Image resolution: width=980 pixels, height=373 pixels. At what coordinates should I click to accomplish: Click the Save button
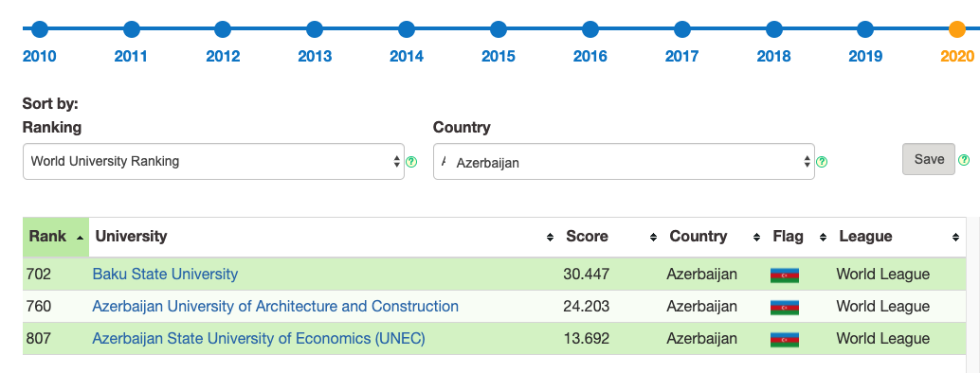coord(929,159)
